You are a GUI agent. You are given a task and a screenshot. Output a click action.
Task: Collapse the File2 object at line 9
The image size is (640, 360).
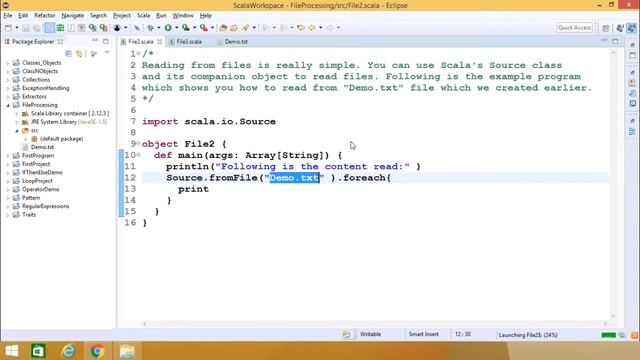(139, 143)
